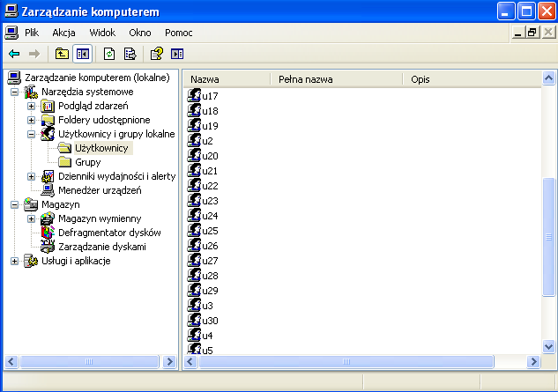
Task: Open Help from the question mark toolbar icon
Action: (157, 54)
